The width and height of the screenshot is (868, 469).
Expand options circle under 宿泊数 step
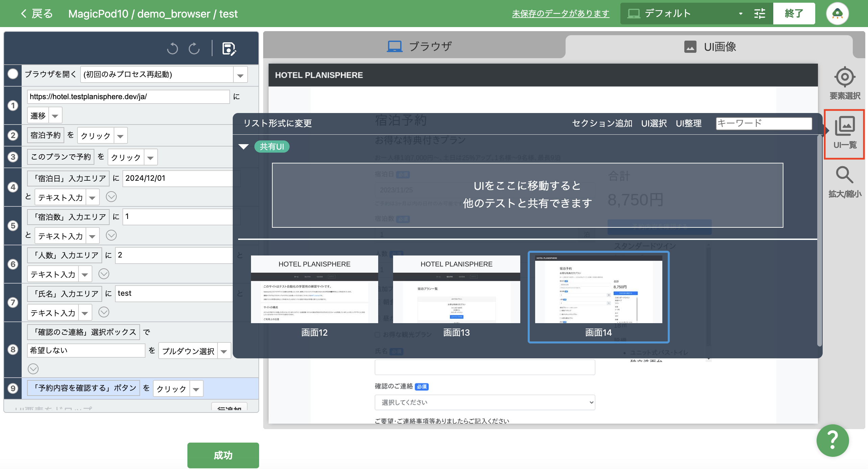click(111, 235)
